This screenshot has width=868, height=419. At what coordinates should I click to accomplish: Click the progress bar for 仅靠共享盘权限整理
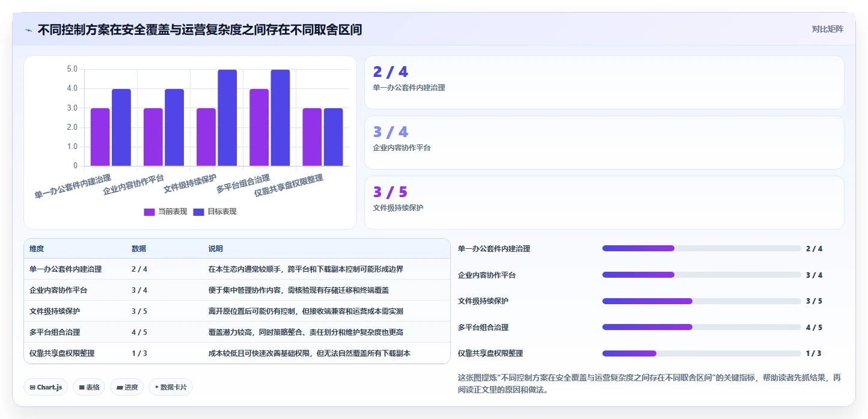701,353
